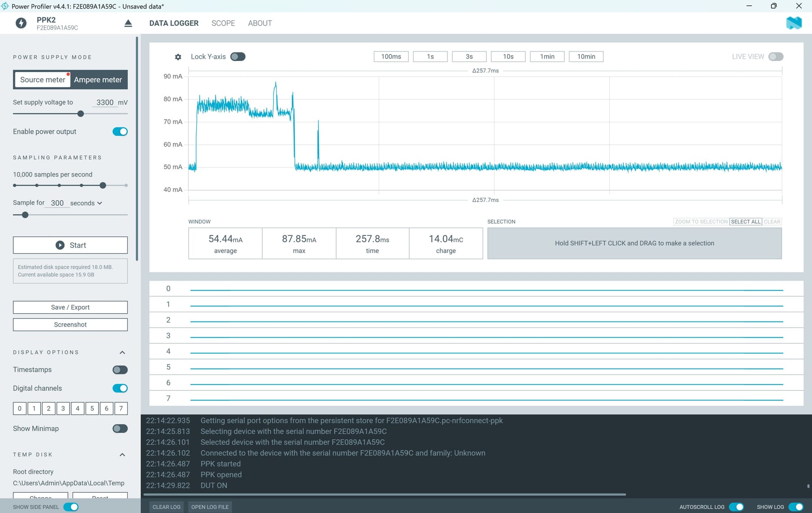812x513 pixels.
Task: Set time window to 1min
Action: tap(547, 56)
